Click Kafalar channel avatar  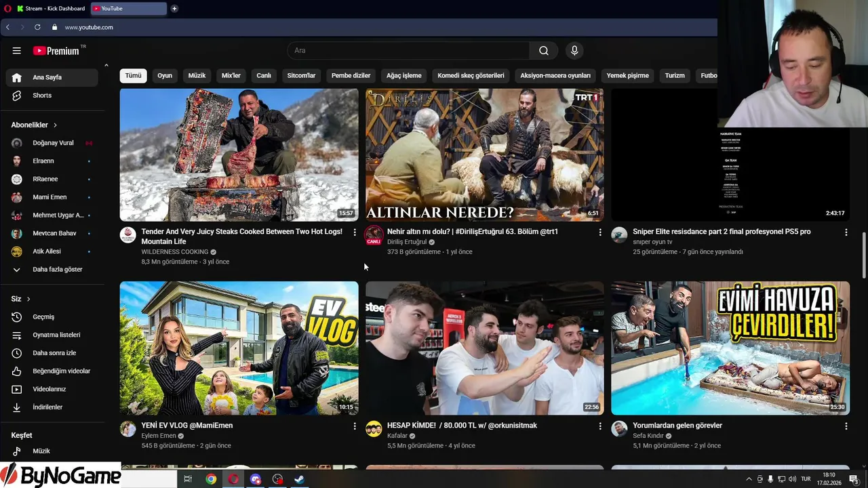coord(374,429)
